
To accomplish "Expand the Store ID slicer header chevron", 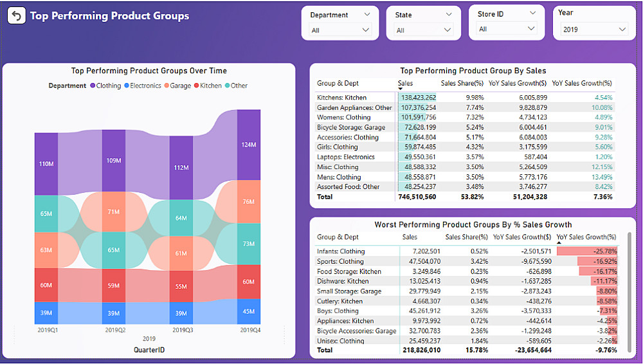I will (x=532, y=13).
